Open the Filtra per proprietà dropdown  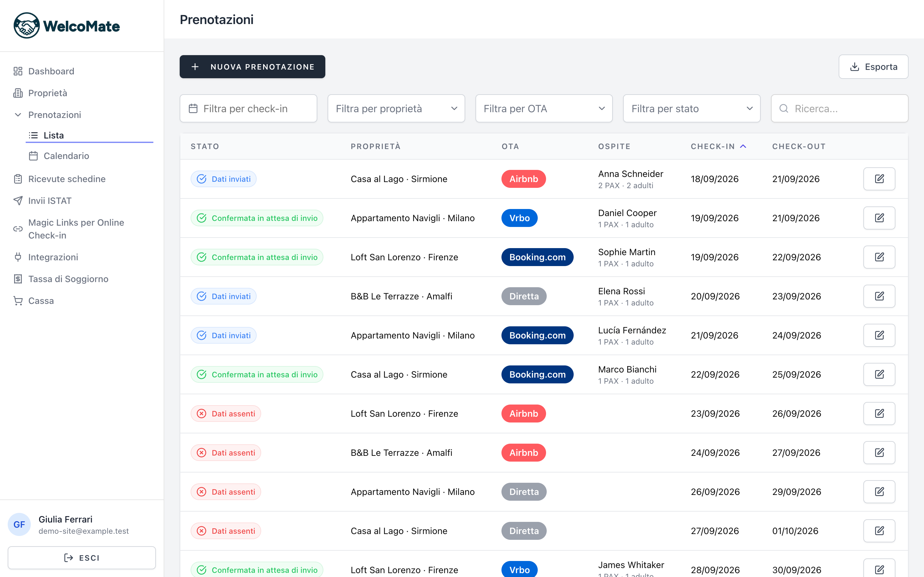(396, 109)
